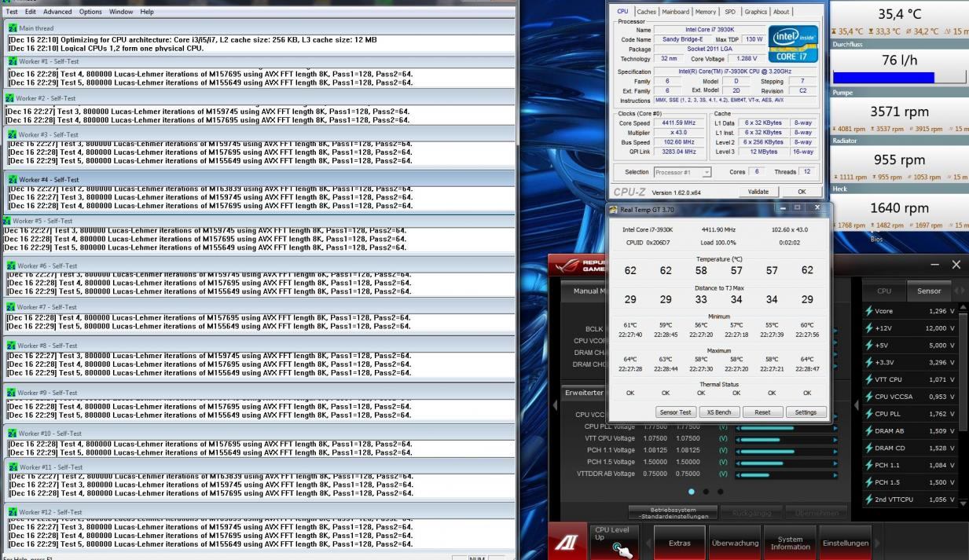Click the Worker #3 Self-Test window icon

[x=13, y=135]
